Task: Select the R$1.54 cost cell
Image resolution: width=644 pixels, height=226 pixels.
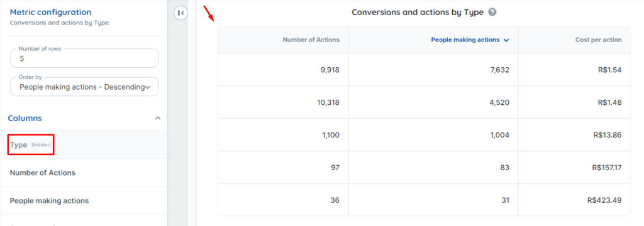Action: (x=574, y=70)
